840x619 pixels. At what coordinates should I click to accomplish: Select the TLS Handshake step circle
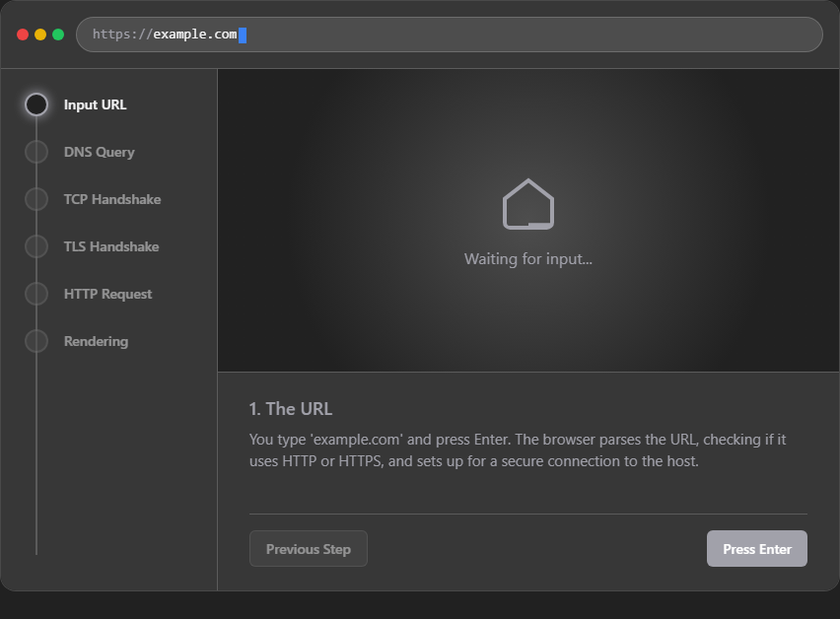coord(36,246)
